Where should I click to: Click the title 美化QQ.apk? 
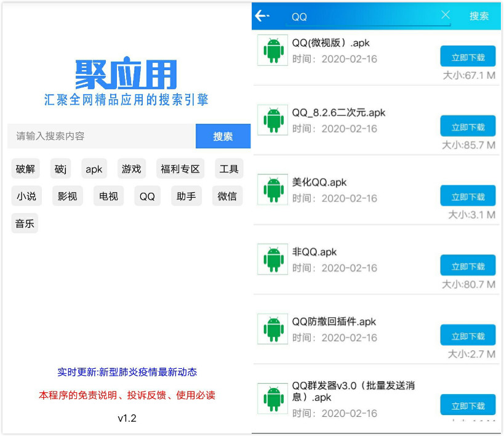tap(319, 182)
